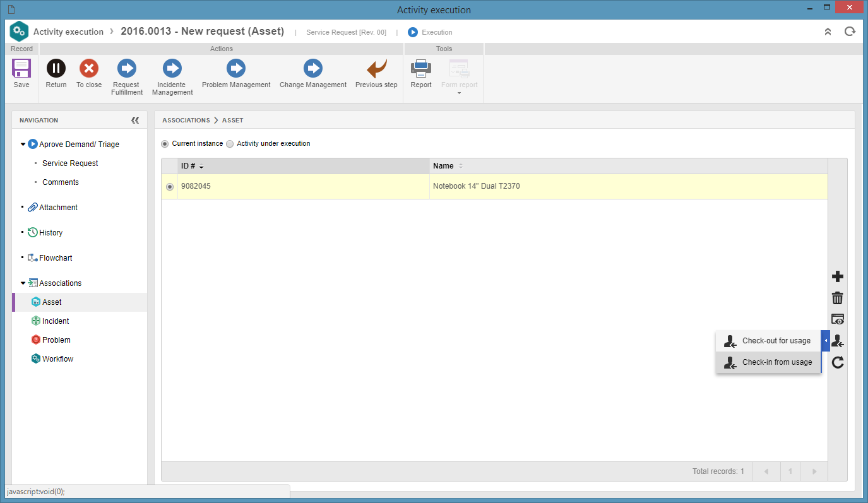Click the Incidente Management arrow action
Image resolution: width=868 pixels, height=503 pixels.
point(172,68)
